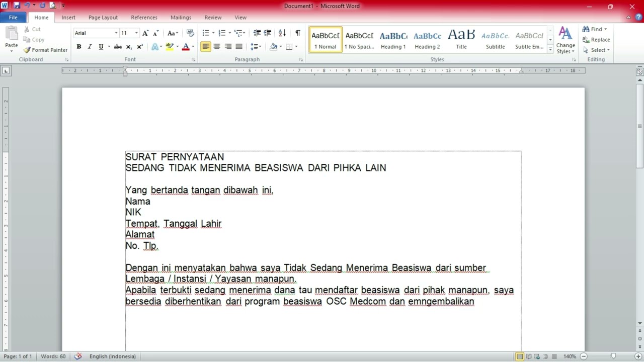Image resolution: width=644 pixels, height=362 pixels.
Task: Apply the red Font Color
Action: [x=186, y=47]
